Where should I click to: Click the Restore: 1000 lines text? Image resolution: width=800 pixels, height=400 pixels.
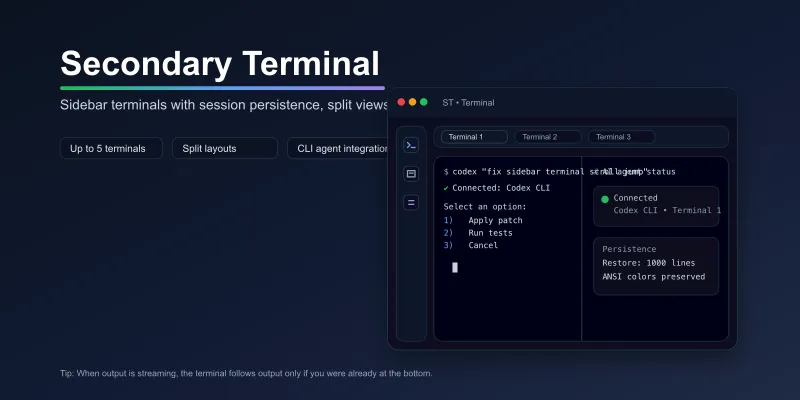tap(648, 263)
